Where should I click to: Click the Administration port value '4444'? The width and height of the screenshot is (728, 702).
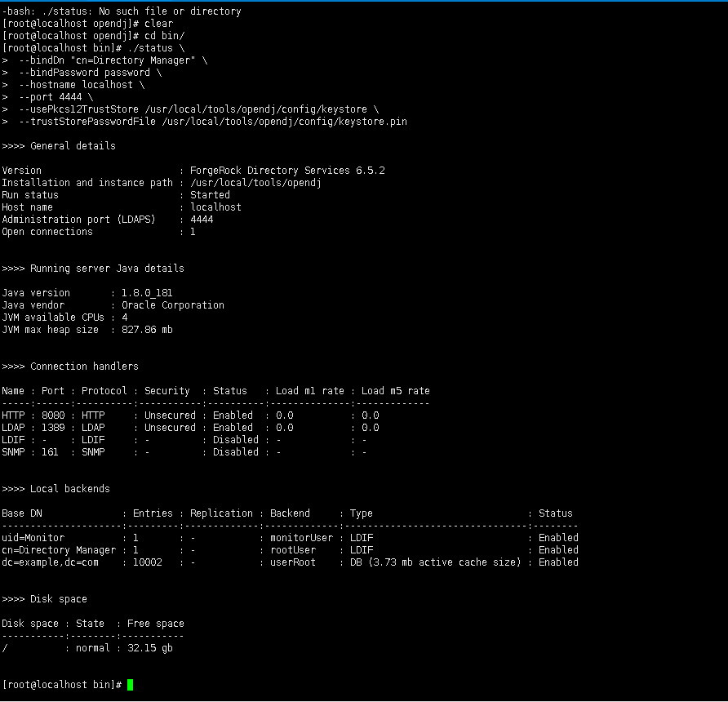click(202, 220)
